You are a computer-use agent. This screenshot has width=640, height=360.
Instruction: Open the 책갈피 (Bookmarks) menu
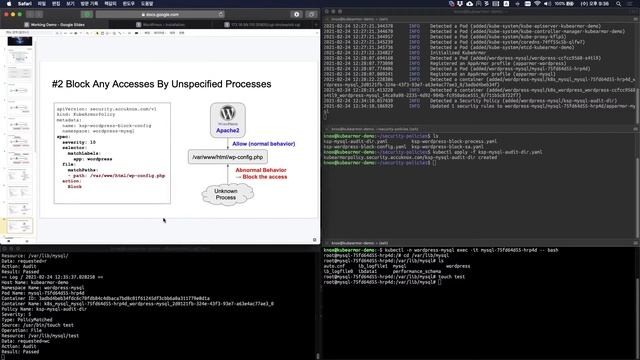click(110, 4)
